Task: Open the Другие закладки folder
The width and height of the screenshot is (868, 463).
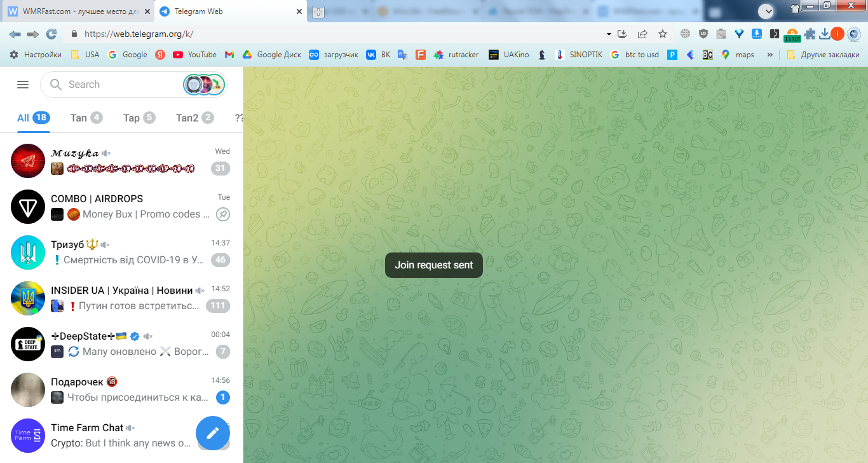Action: 822,55
